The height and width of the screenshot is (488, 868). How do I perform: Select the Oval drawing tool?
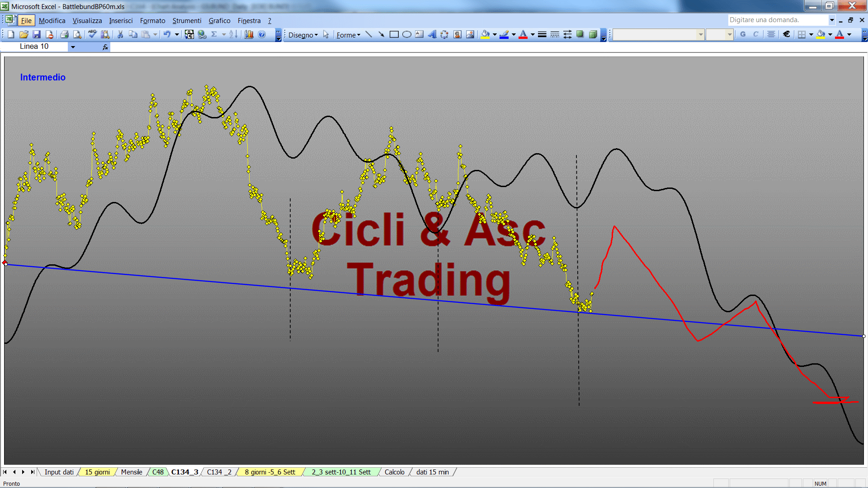[406, 34]
